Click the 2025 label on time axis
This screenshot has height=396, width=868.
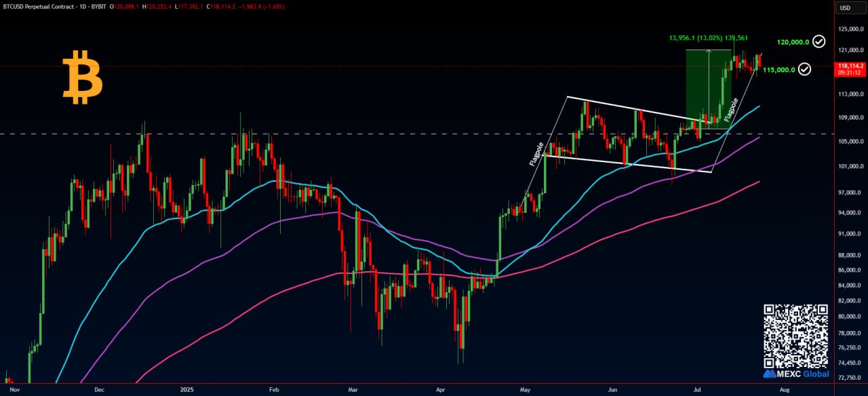(x=188, y=390)
